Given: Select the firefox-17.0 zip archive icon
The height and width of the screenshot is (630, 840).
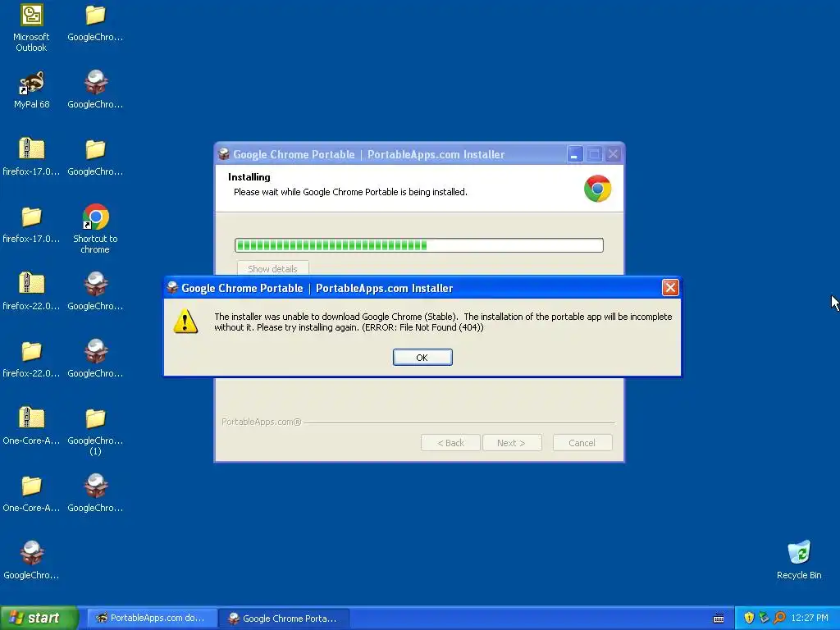Looking at the screenshot, I should (x=31, y=157).
